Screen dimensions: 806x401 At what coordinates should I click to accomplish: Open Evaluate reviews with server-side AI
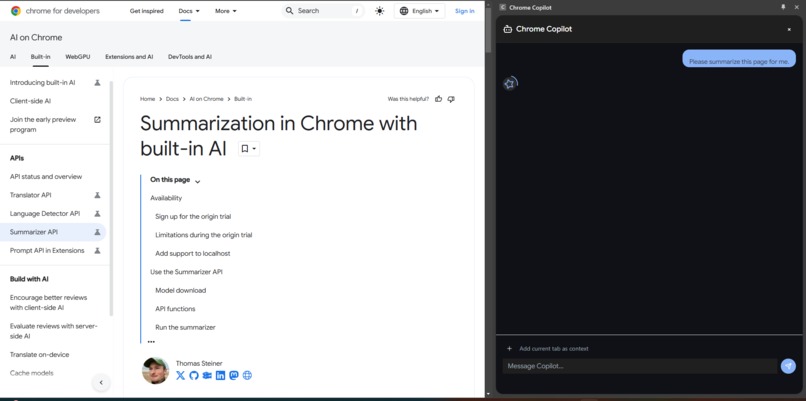tap(53, 331)
